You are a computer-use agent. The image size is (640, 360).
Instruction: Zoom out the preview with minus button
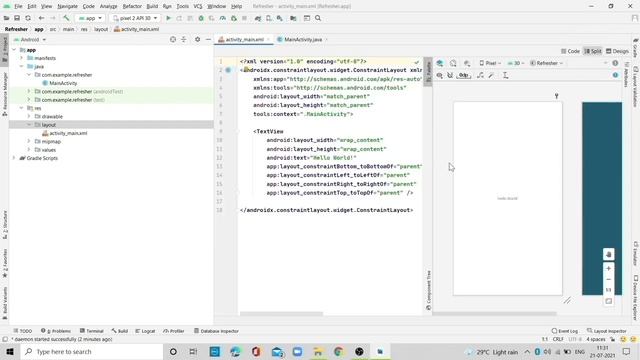coord(609,280)
